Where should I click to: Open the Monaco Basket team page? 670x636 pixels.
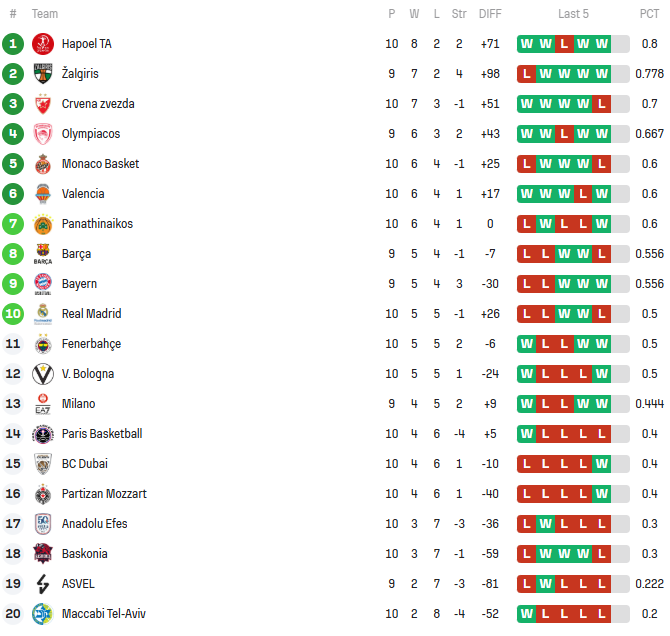[100, 164]
